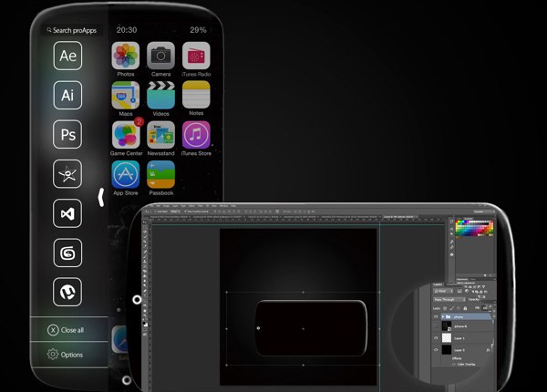Pick a red swatch in Swatches panel
This screenshot has height=392, width=547.
(x=459, y=223)
